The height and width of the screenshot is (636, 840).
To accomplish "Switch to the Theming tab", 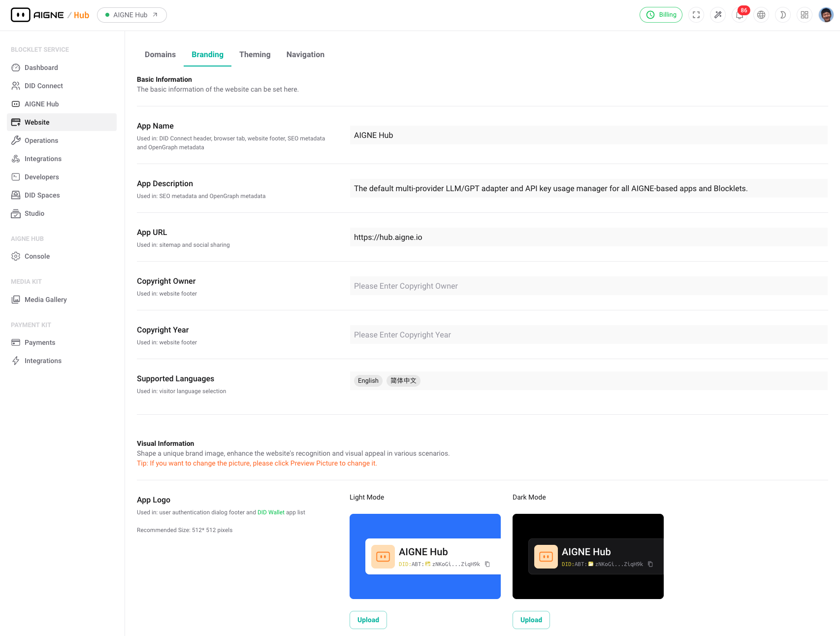I will 255,54.
